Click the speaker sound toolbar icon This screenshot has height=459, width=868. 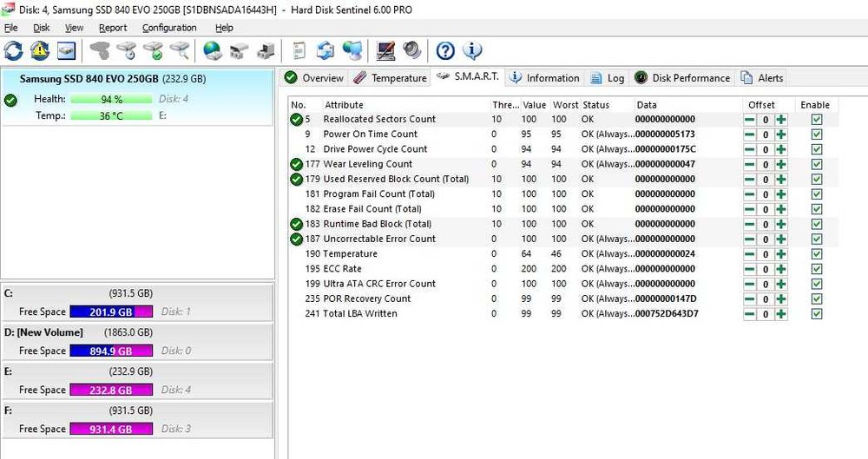point(411,51)
